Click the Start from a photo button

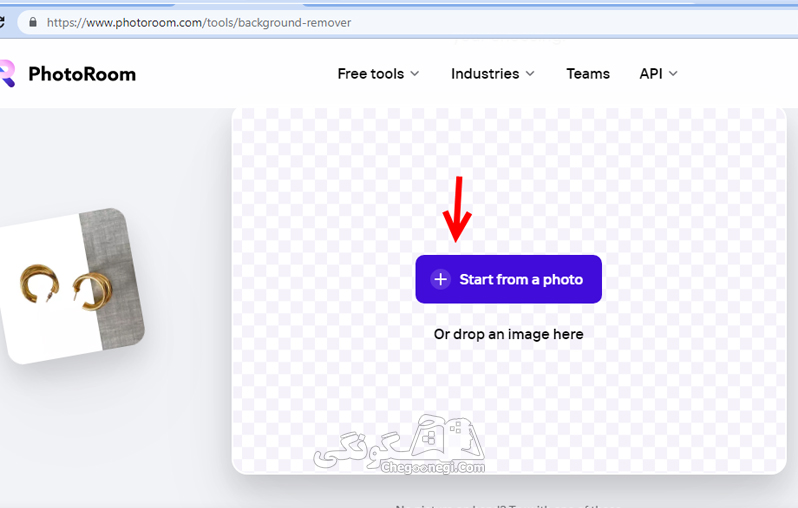coord(508,279)
